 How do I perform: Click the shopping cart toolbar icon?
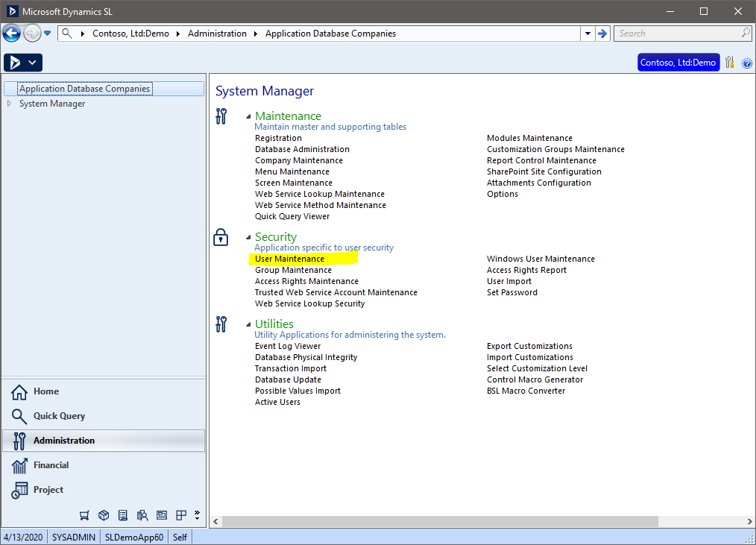click(x=84, y=514)
